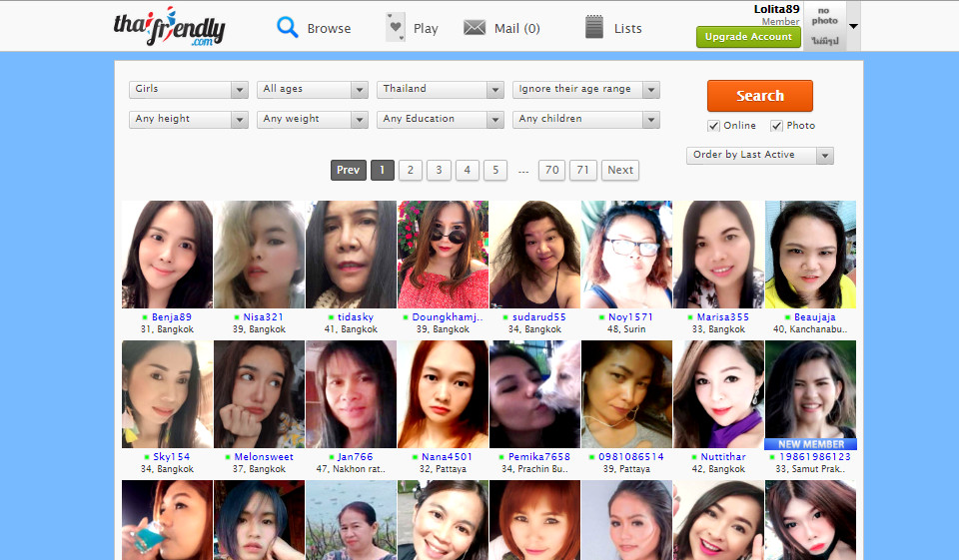Uncheck the Photo checkbox
The image size is (959, 560).
point(776,126)
